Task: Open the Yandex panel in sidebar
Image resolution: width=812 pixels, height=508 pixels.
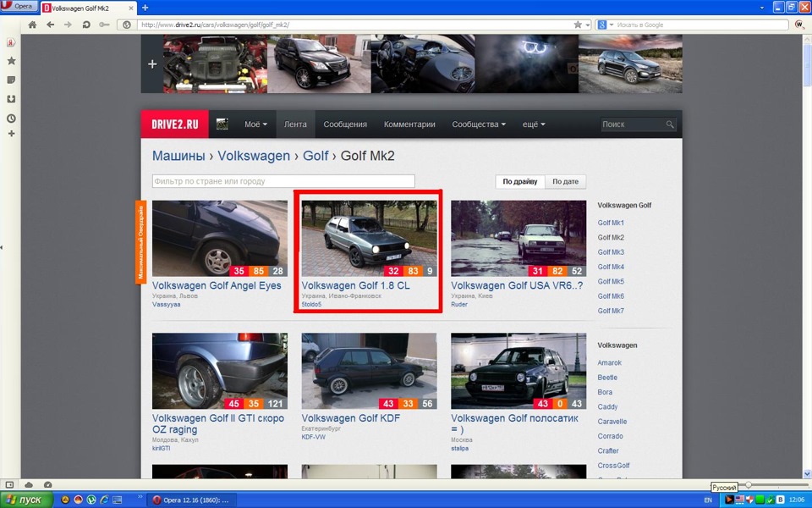Action: pos(11,42)
